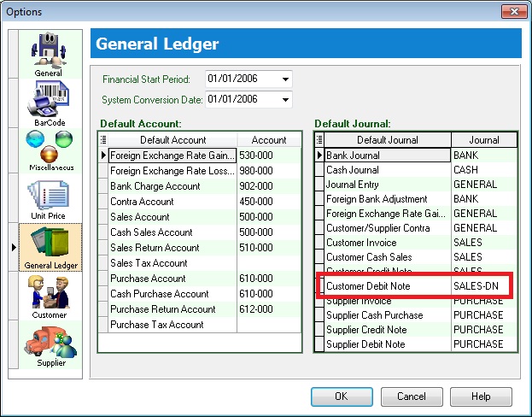Click account value 510-000
This screenshot has height=417, width=532.
click(x=256, y=248)
